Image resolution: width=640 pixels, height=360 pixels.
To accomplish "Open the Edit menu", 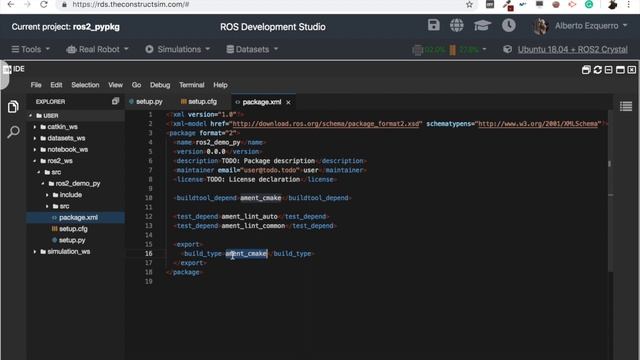I will click(56, 85).
